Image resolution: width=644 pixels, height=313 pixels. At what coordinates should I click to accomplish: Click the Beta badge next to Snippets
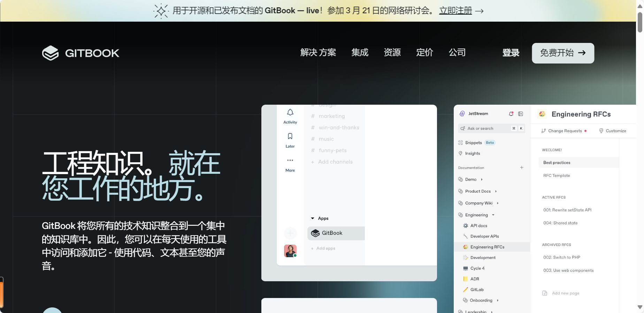point(490,143)
